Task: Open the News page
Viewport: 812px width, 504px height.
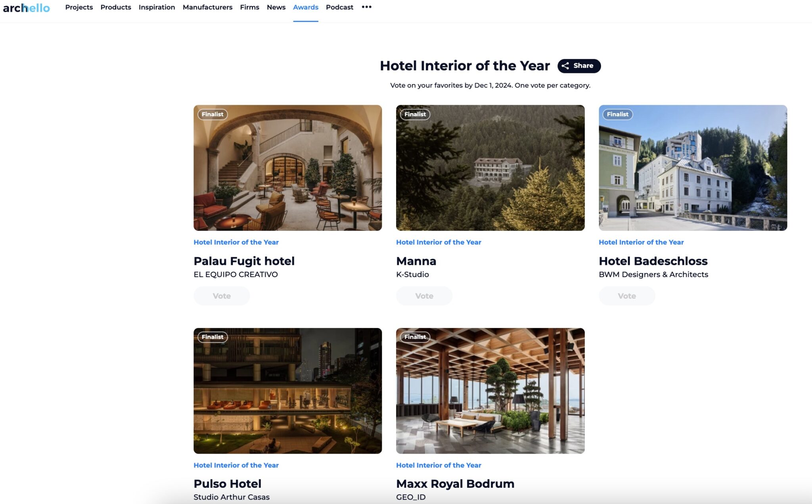Action: pyautogui.click(x=276, y=7)
